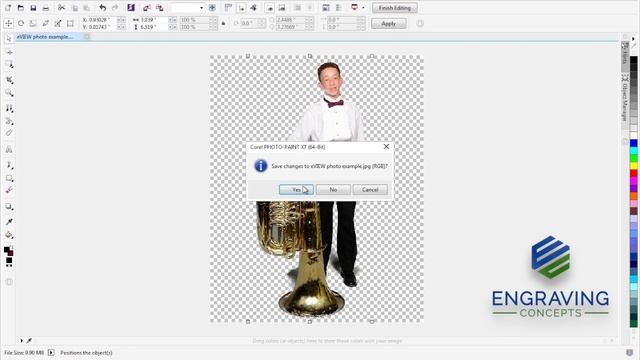This screenshot has height=360, width=640.
Task: Select the Drop Shadow tool
Action: (x=9, y=207)
